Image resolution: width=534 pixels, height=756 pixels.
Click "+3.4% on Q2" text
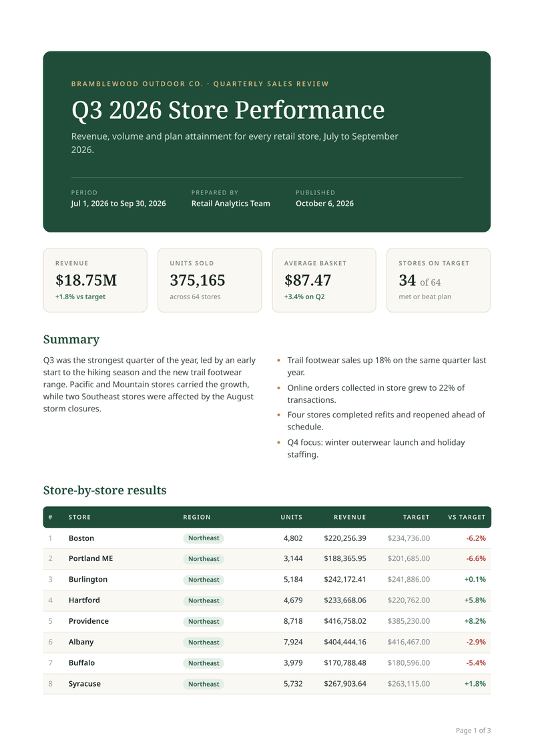coord(304,297)
